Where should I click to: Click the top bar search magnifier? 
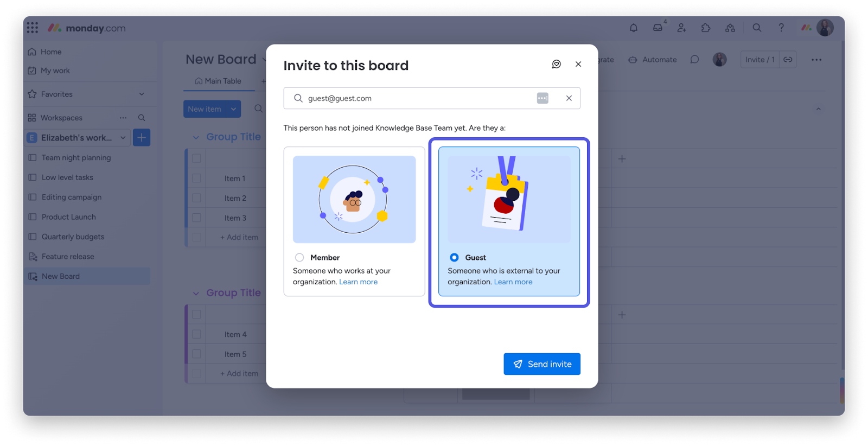tap(757, 28)
